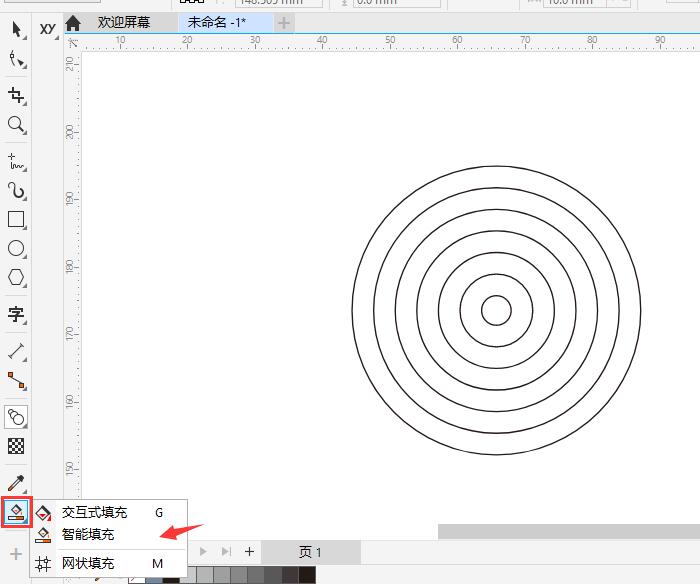This screenshot has width=700, height=584.
Task: Select the Connector line tool
Action: (16, 380)
